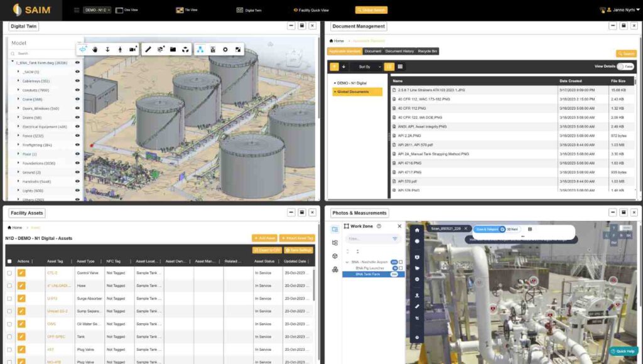
Task: Check the select-all checkbox in assets table
Action: (9, 261)
